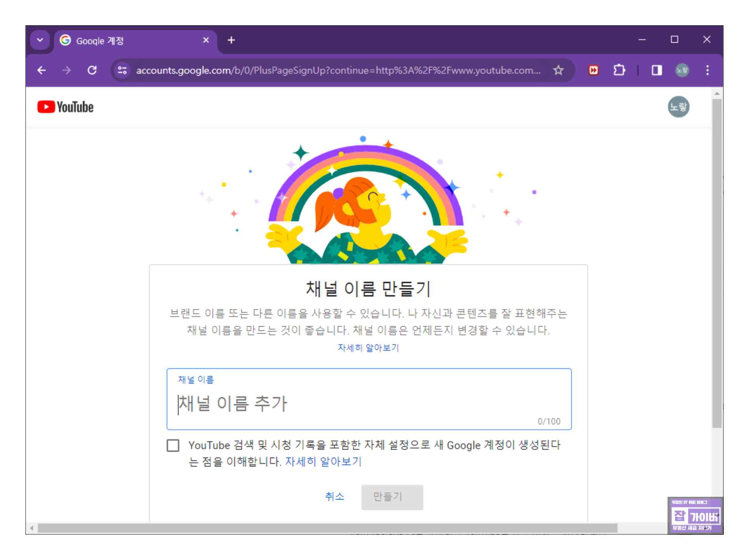Viewport: 749px width, 560px height.
Task: Click the 만들기 create button
Action: (x=392, y=497)
